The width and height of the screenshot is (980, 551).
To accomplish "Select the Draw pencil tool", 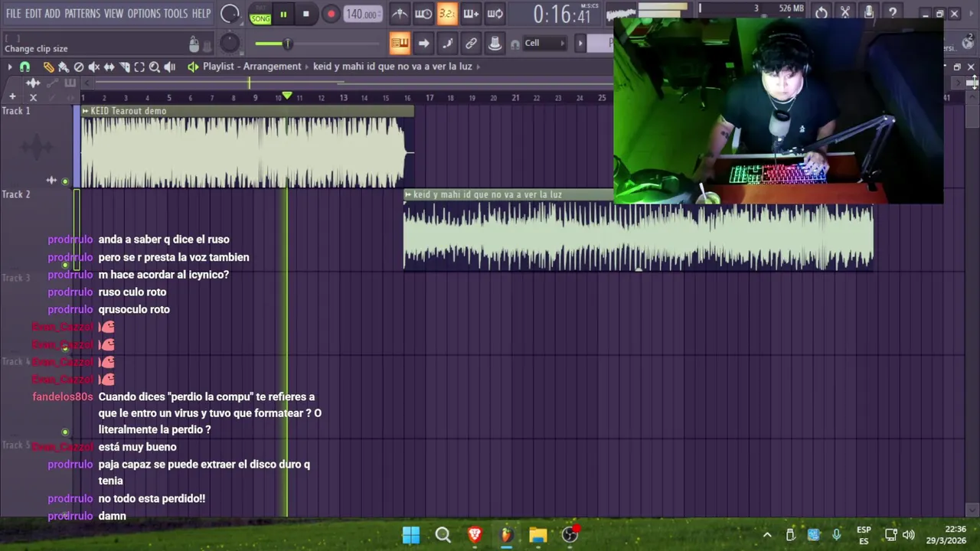I will click(x=48, y=67).
